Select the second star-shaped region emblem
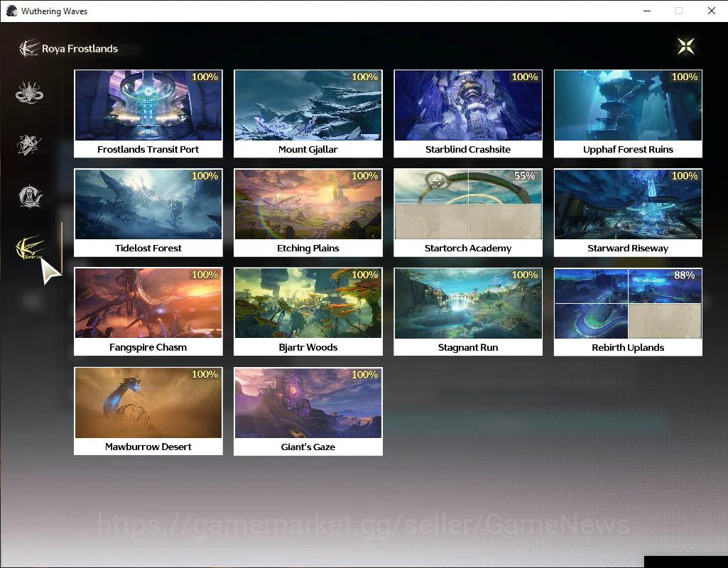Screen dimensions: 728x568 (x=29, y=144)
